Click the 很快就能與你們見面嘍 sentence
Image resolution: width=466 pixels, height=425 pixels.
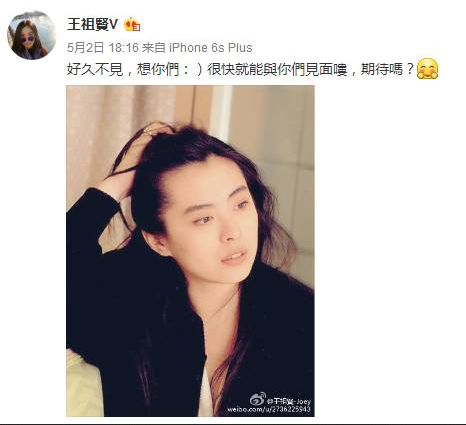point(277,70)
